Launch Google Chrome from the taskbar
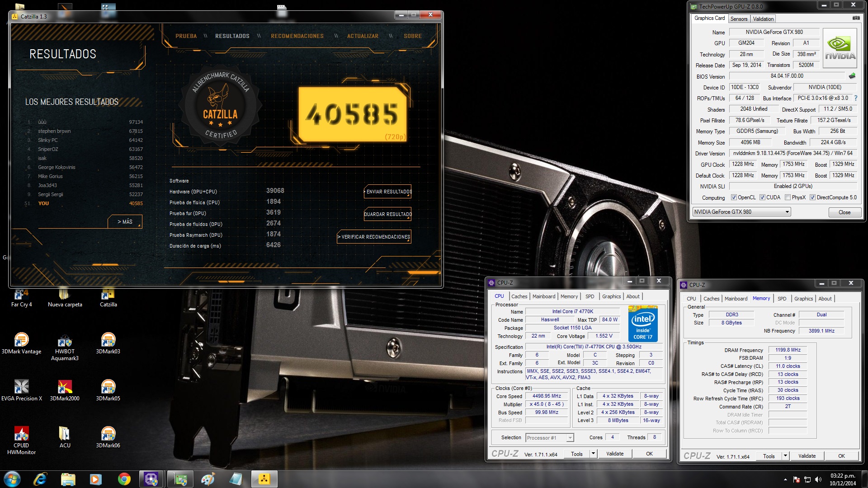The height and width of the screenshot is (488, 868). [124, 479]
